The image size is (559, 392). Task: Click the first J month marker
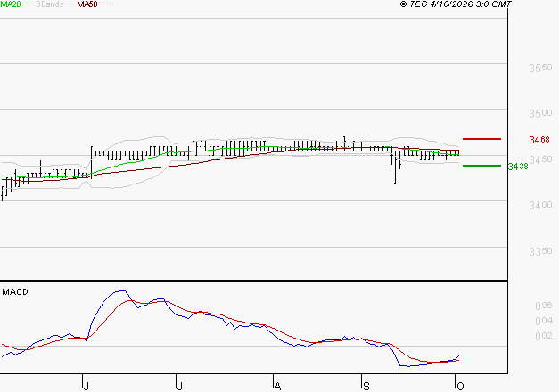pos(86,387)
